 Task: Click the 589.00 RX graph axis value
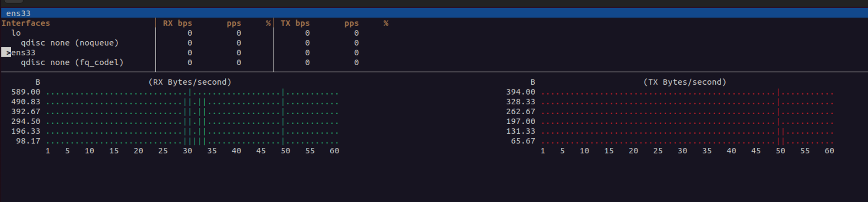pos(26,92)
